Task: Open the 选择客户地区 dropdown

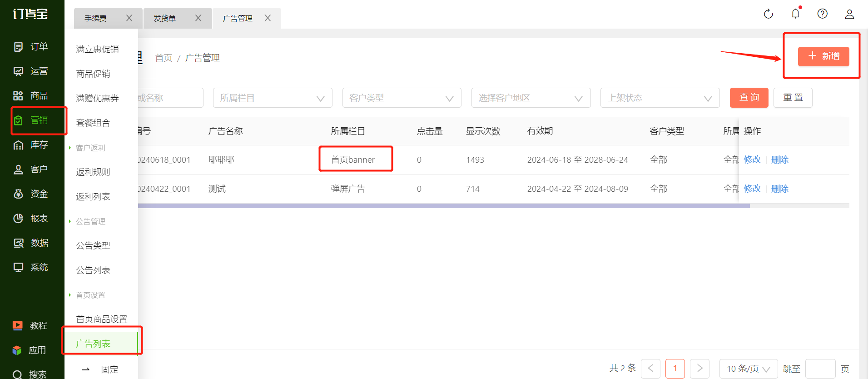Action: [531, 98]
